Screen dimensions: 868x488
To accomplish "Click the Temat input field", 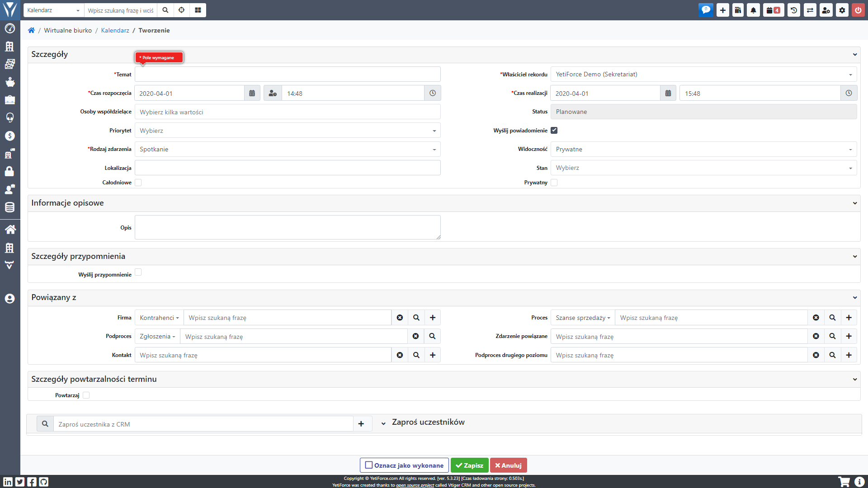I will (288, 74).
